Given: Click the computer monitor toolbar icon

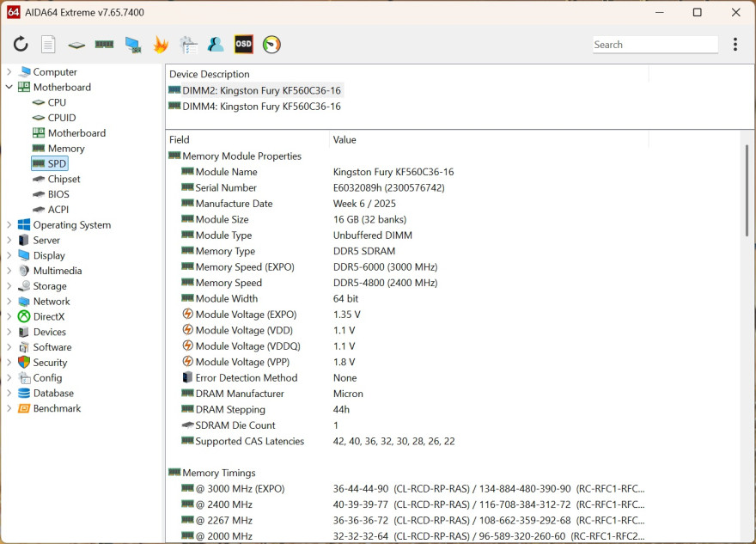Looking at the screenshot, I should coord(132,45).
